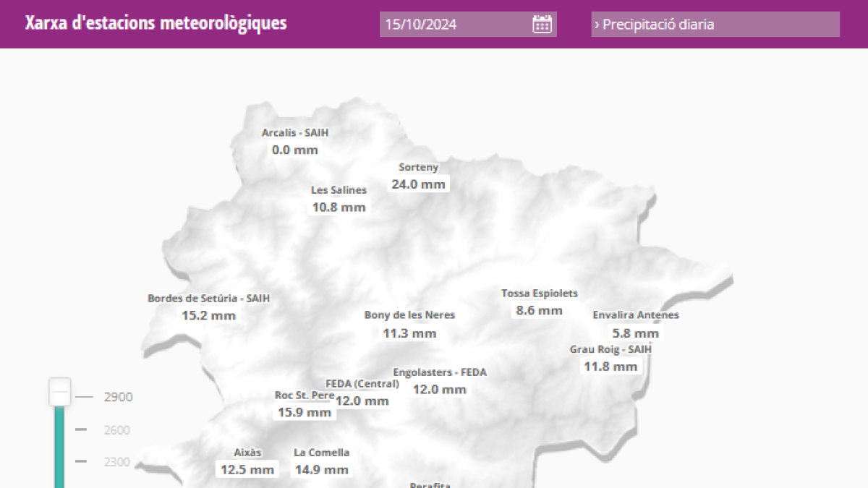Click the Xarxa d'estacions meteorològiques title

pos(156,24)
